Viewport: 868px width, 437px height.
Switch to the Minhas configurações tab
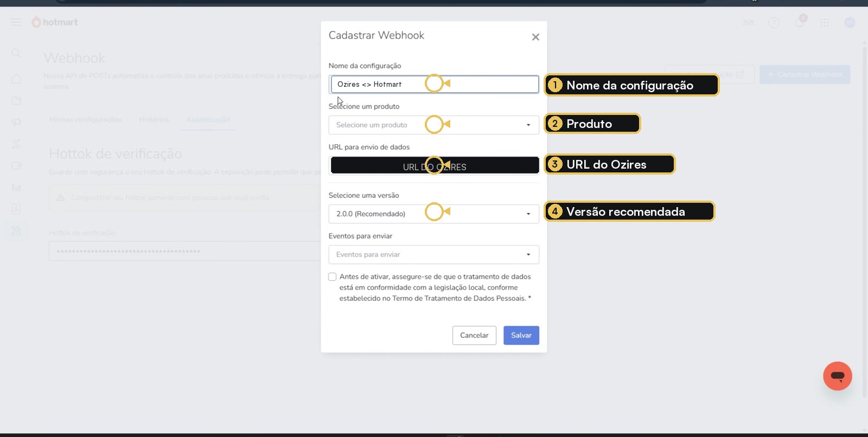click(x=85, y=119)
